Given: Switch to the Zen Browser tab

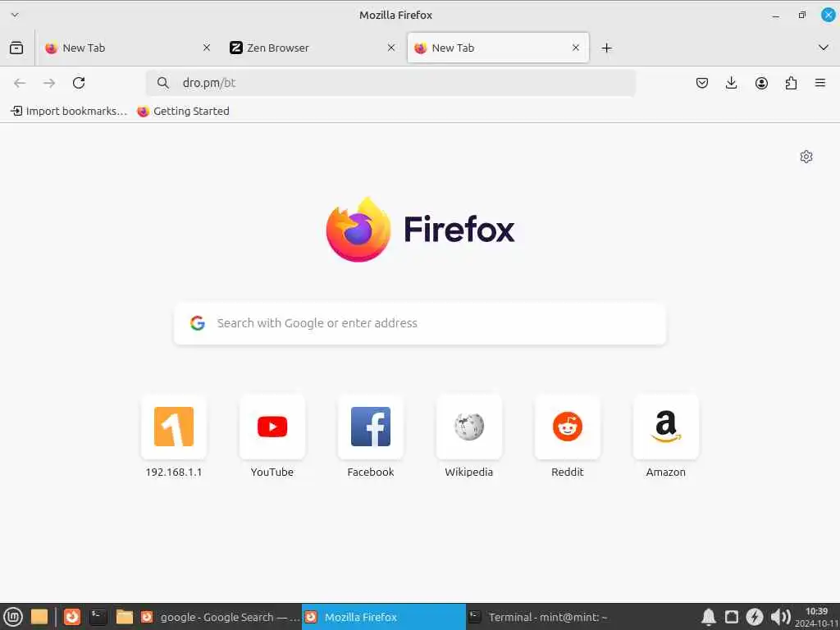Looking at the screenshot, I should pos(313,48).
